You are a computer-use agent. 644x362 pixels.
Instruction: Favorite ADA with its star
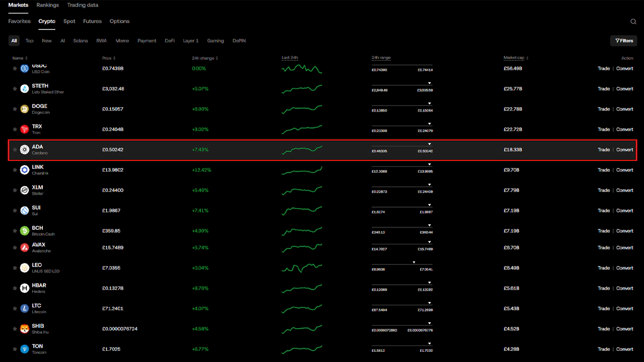15,150
